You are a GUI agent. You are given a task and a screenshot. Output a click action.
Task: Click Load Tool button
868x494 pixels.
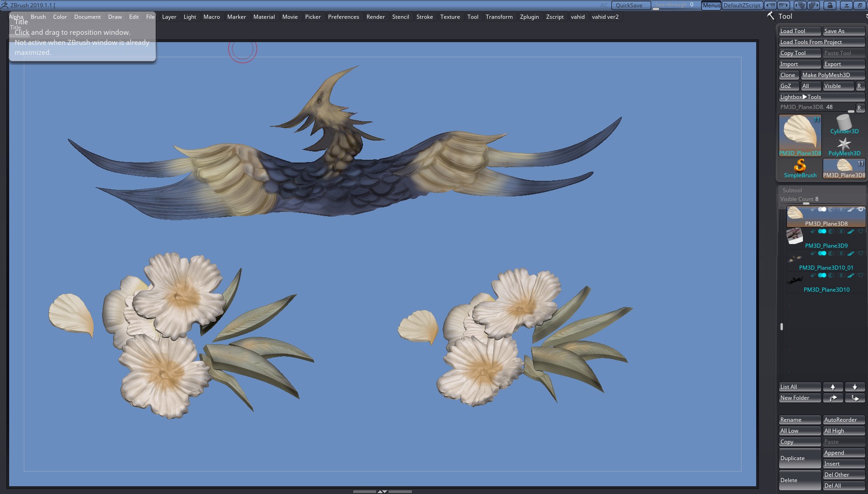point(800,31)
